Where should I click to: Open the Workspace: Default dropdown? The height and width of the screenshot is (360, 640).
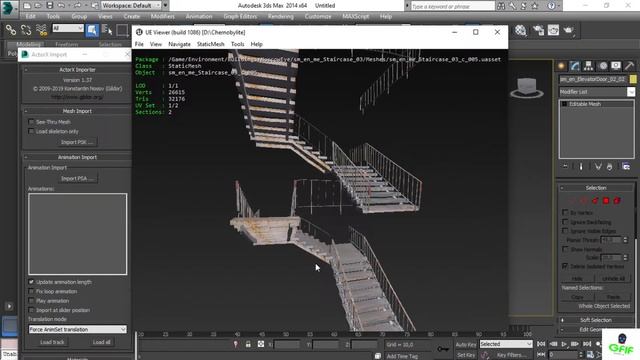pos(131,6)
